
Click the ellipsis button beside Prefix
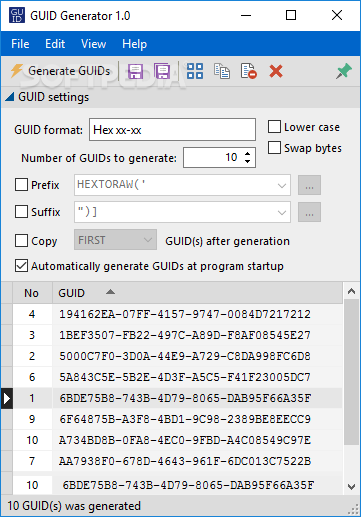tap(309, 185)
